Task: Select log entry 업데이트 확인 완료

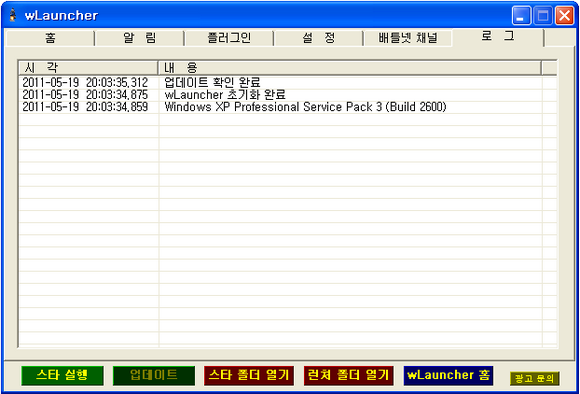Action: (x=212, y=82)
